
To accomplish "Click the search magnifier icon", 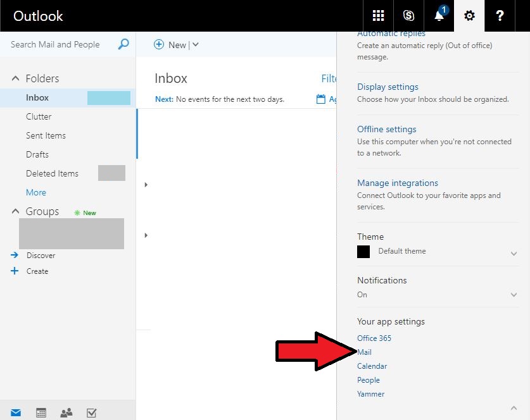I will 123,44.
